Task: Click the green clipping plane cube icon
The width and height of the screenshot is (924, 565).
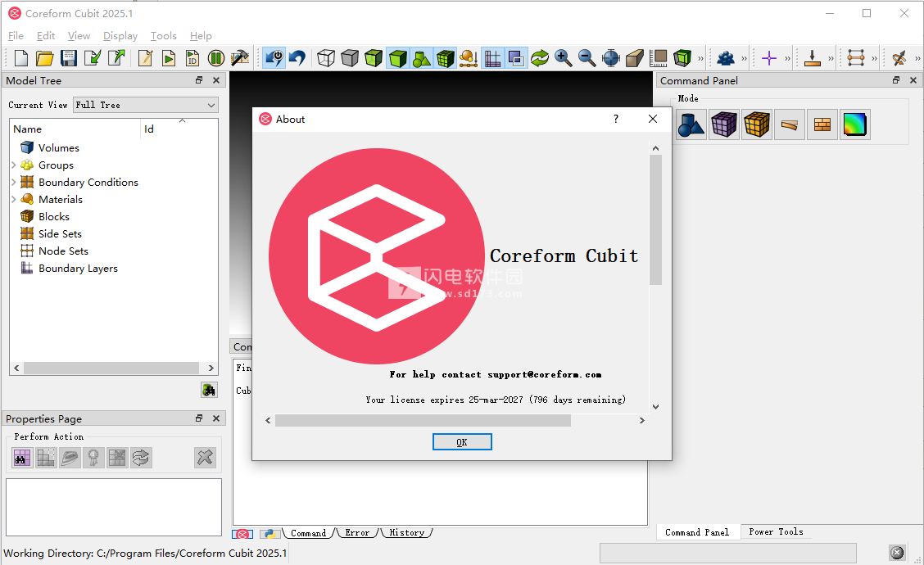Action: click(x=682, y=58)
